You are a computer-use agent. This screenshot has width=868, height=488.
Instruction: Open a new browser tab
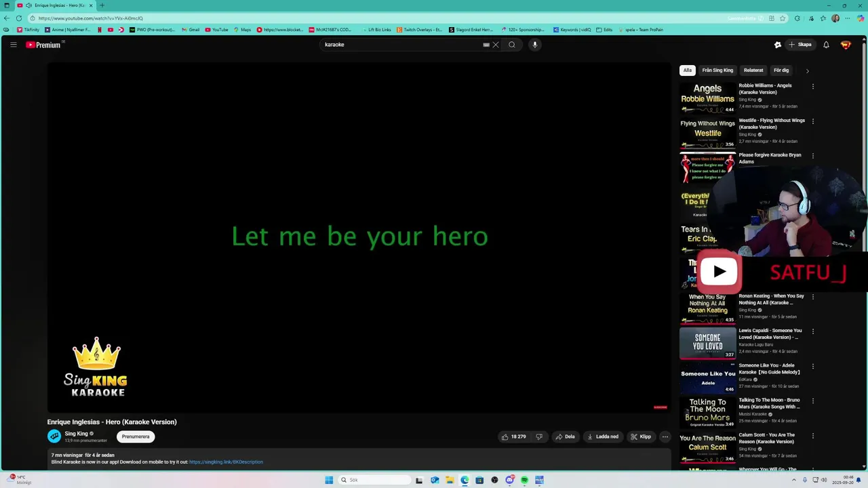[102, 5]
